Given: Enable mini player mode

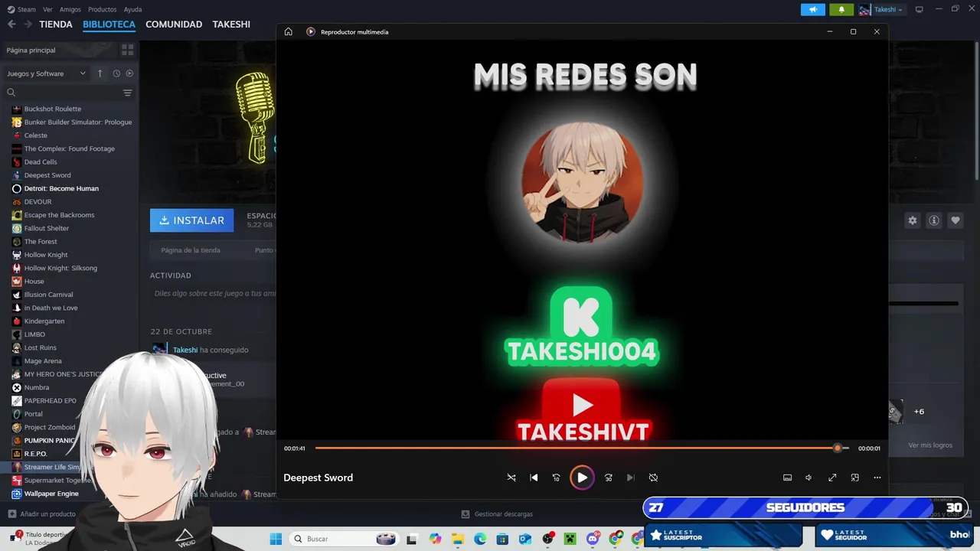Looking at the screenshot, I should [x=855, y=478].
